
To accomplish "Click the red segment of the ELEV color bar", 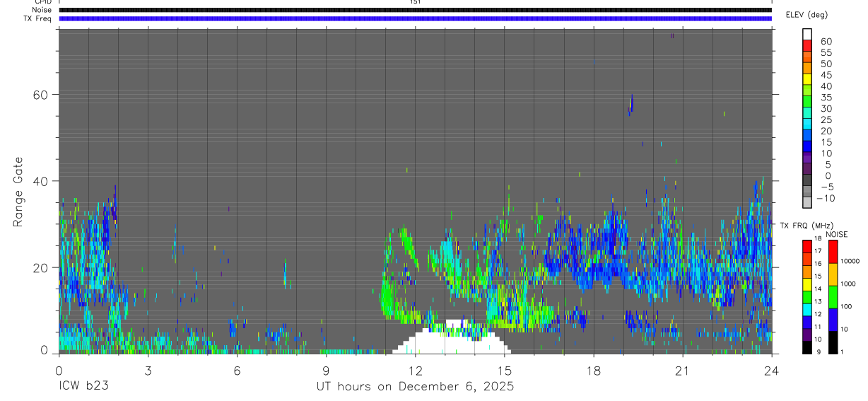I will [x=807, y=45].
